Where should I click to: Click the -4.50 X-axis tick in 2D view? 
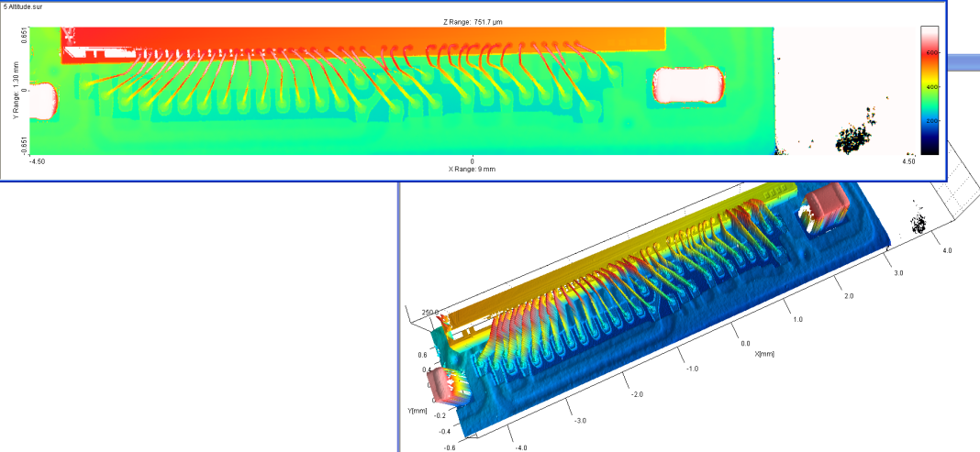pyautogui.click(x=38, y=161)
